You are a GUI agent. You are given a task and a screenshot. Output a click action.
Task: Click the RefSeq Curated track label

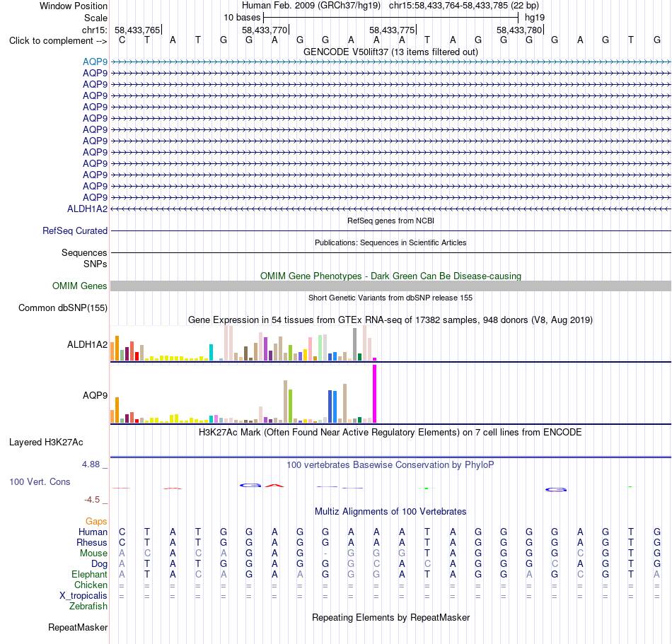pos(75,230)
